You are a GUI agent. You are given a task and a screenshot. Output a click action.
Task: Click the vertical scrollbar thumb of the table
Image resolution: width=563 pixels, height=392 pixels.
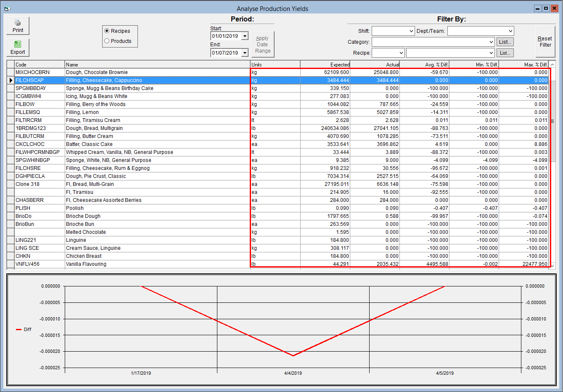[552, 120]
